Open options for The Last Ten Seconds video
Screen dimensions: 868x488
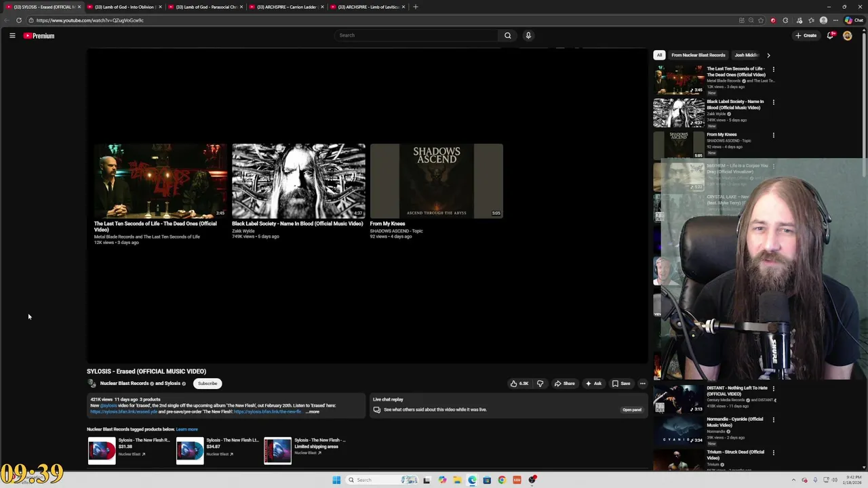point(773,69)
